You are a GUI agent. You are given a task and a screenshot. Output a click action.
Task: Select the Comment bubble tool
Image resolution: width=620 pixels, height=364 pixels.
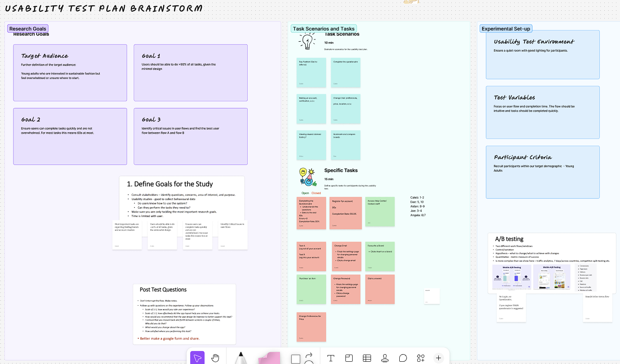click(x=403, y=358)
